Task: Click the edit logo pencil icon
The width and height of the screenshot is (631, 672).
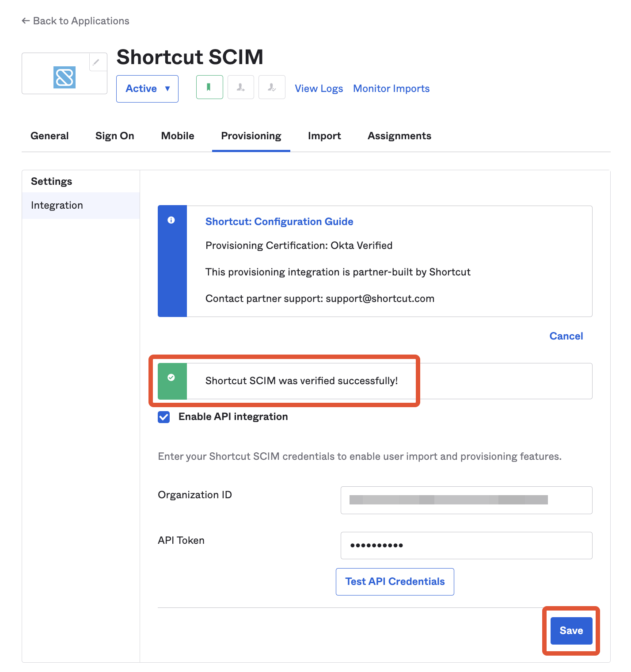Action: click(x=96, y=62)
